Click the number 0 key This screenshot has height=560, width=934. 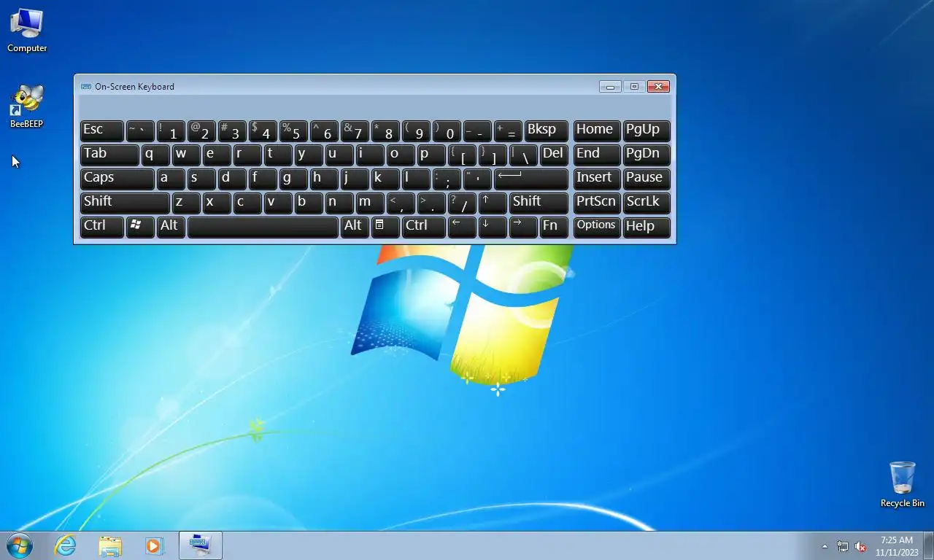point(447,131)
